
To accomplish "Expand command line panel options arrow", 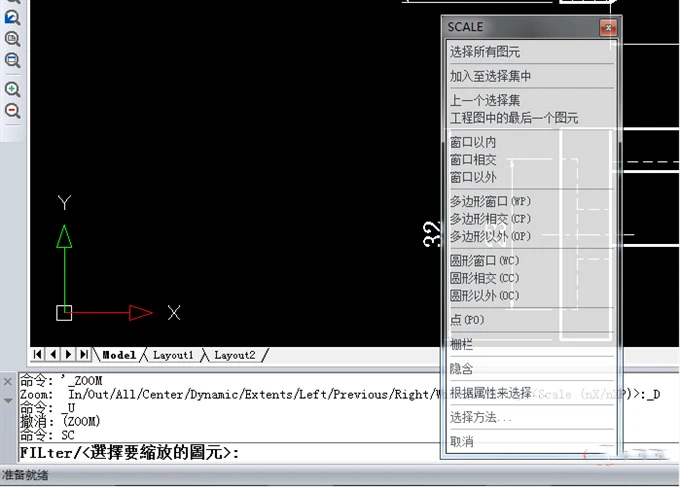I will point(8,400).
